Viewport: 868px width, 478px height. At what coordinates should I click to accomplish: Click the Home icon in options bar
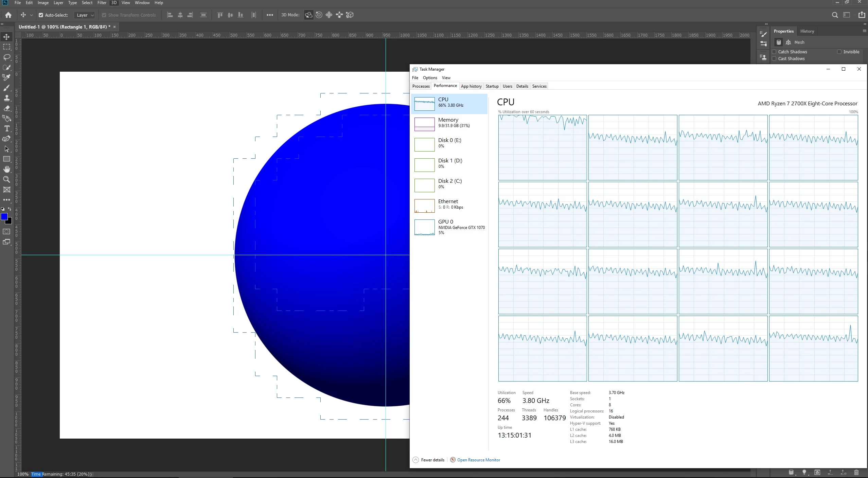pyautogui.click(x=8, y=15)
